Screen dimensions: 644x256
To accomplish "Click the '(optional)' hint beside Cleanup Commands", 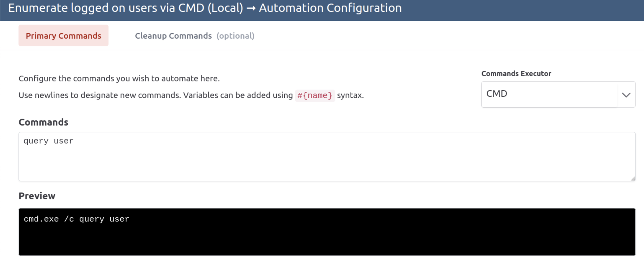I will pos(235,36).
